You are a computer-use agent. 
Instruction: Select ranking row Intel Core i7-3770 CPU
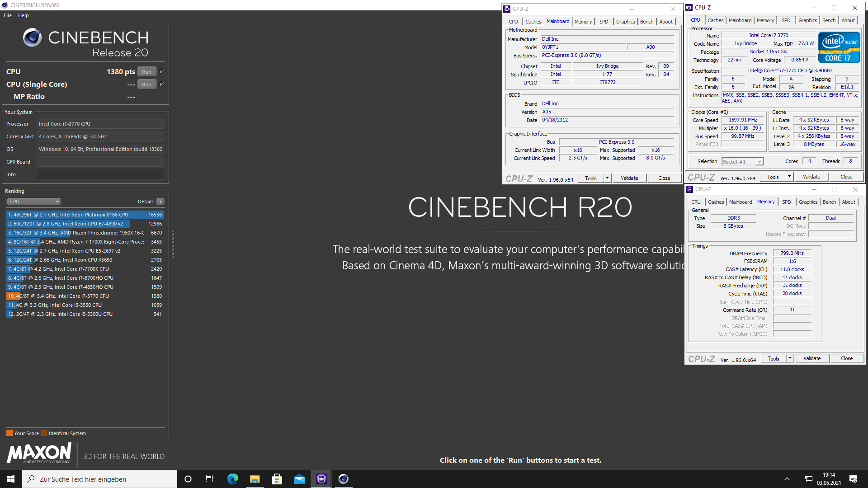click(85, 296)
